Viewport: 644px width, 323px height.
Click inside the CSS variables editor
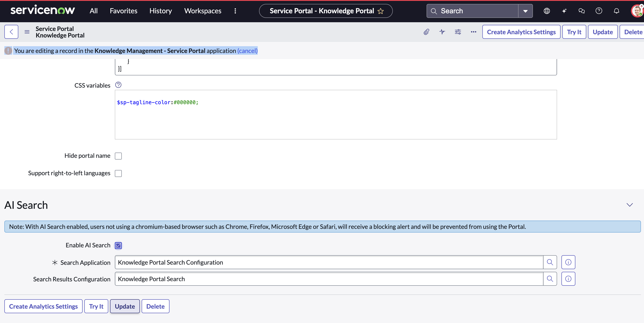(x=336, y=115)
